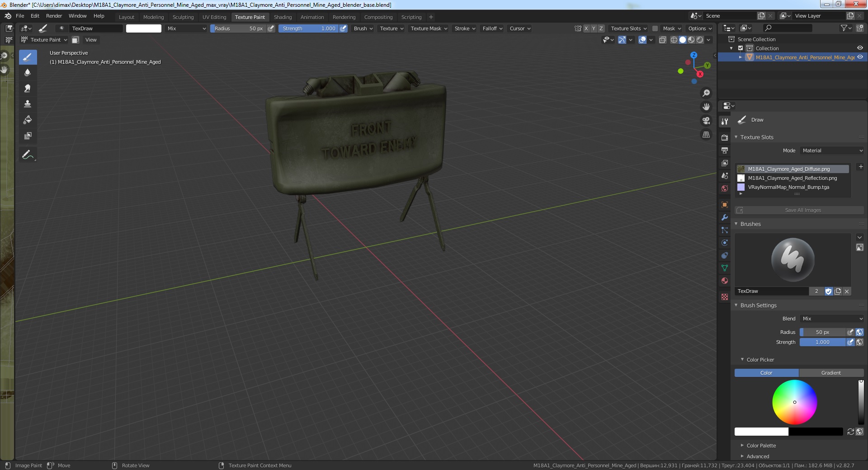Select the Soften tool
The height and width of the screenshot is (470, 868).
tap(28, 73)
